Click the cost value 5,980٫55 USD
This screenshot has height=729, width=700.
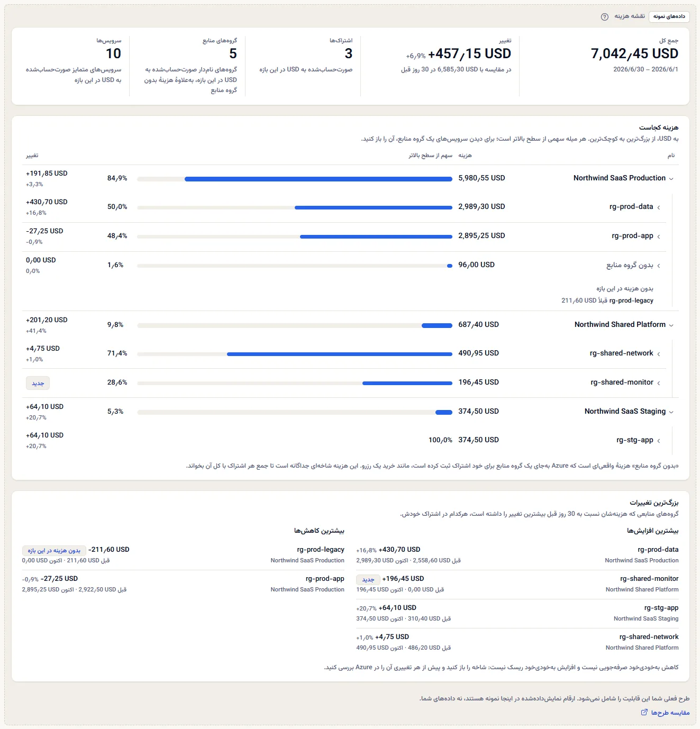(x=481, y=178)
